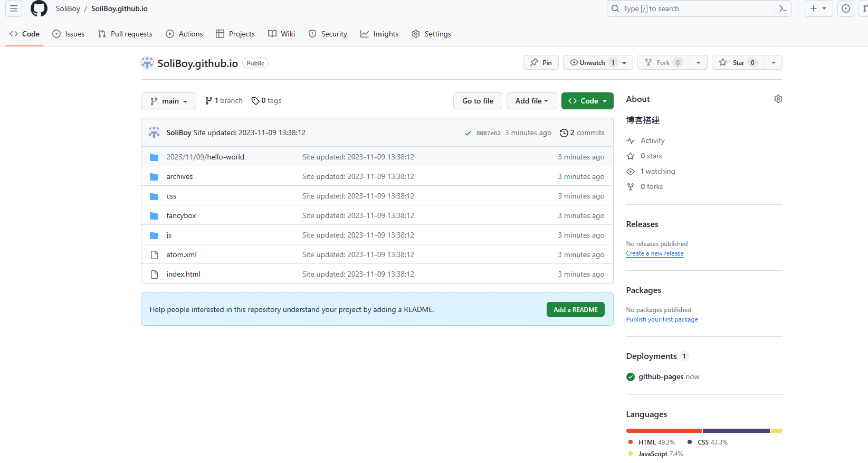Screen dimensions: 868x463
Task: Click the index.html file icon
Action: pos(154,274)
